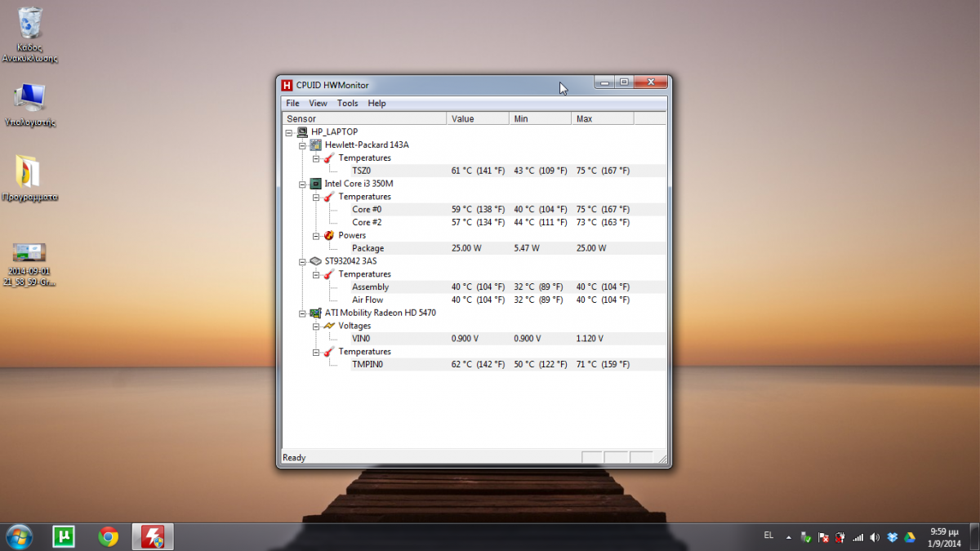Viewport: 980px width, 551px height.
Task: Select the Υπολογιστής desktop icon
Action: tap(30, 104)
